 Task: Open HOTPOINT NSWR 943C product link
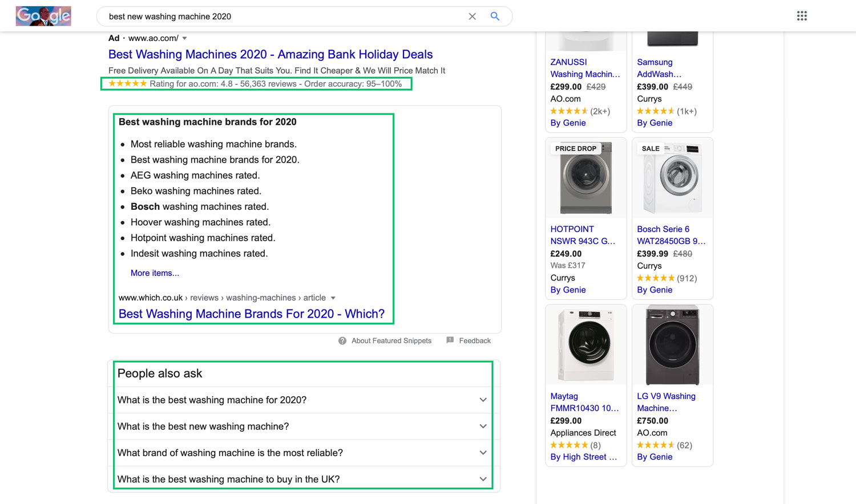click(x=583, y=235)
